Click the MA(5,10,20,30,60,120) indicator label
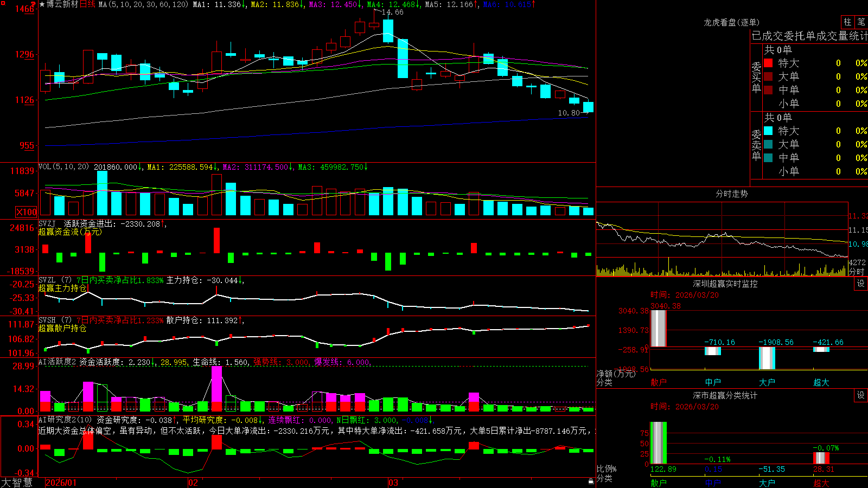This screenshot has height=488, width=868. pyautogui.click(x=143, y=4)
